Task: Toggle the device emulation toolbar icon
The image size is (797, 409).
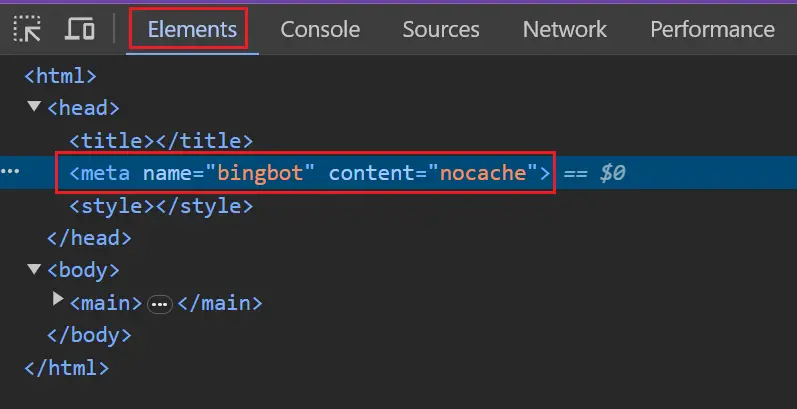Action: (79, 28)
